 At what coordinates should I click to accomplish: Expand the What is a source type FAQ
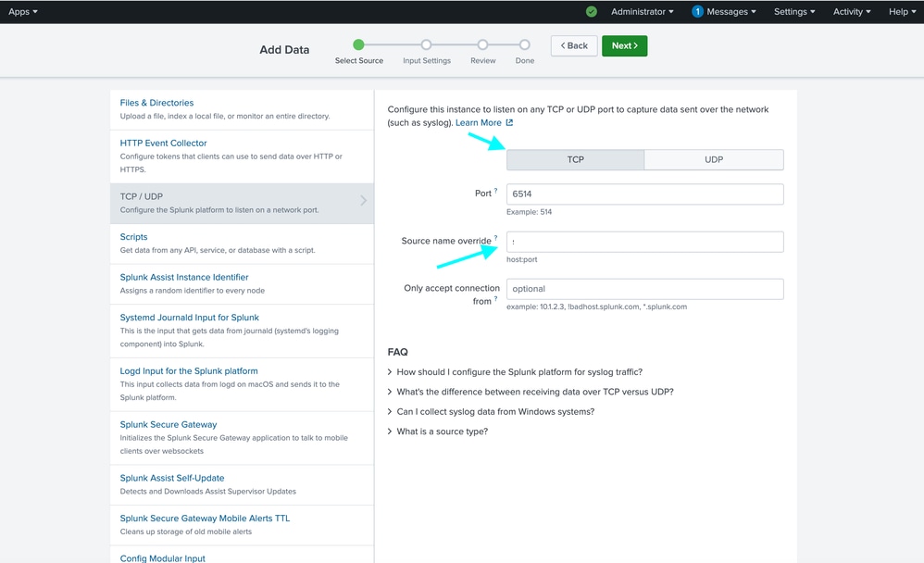pos(438,432)
